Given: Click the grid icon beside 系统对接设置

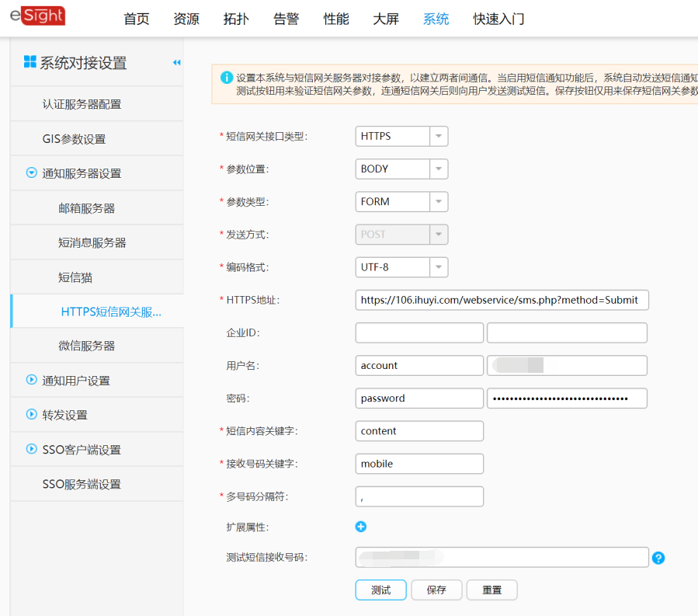Looking at the screenshot, I should (30, 62).
